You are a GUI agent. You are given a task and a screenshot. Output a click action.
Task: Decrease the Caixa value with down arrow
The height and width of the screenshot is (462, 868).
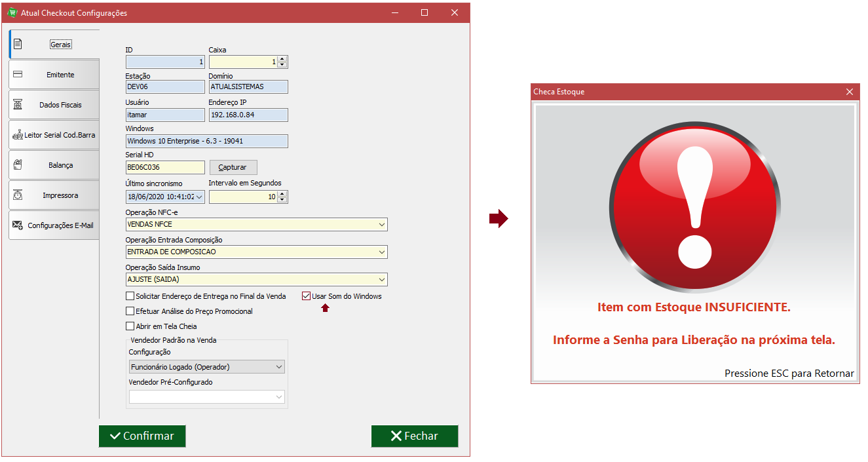pos(282,65)
